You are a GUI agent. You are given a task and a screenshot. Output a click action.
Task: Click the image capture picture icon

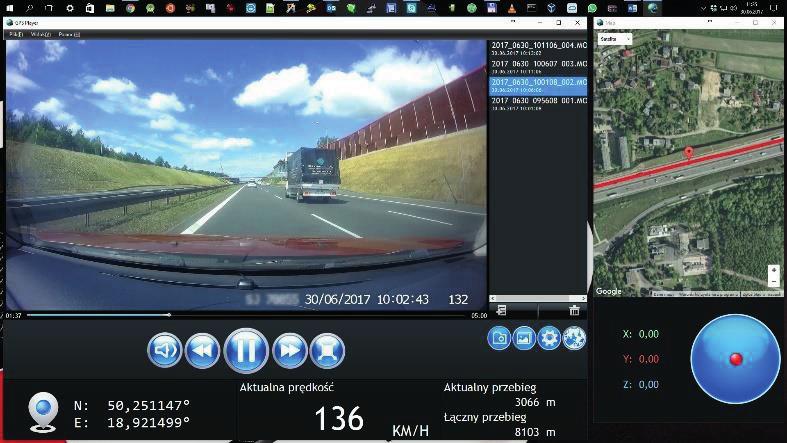pos(523,338)
